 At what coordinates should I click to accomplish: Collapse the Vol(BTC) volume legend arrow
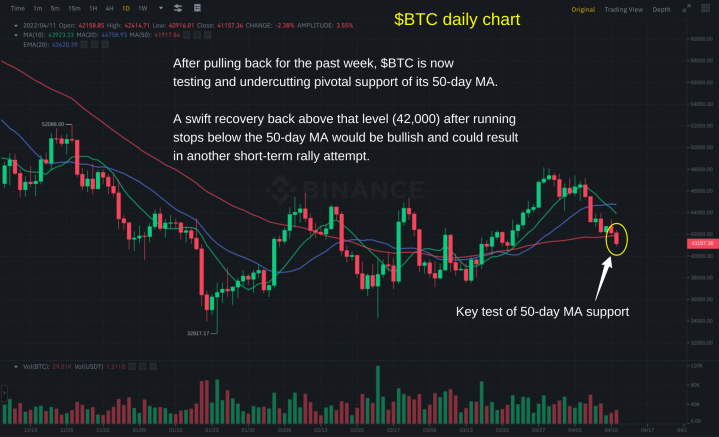pos(16,367)
